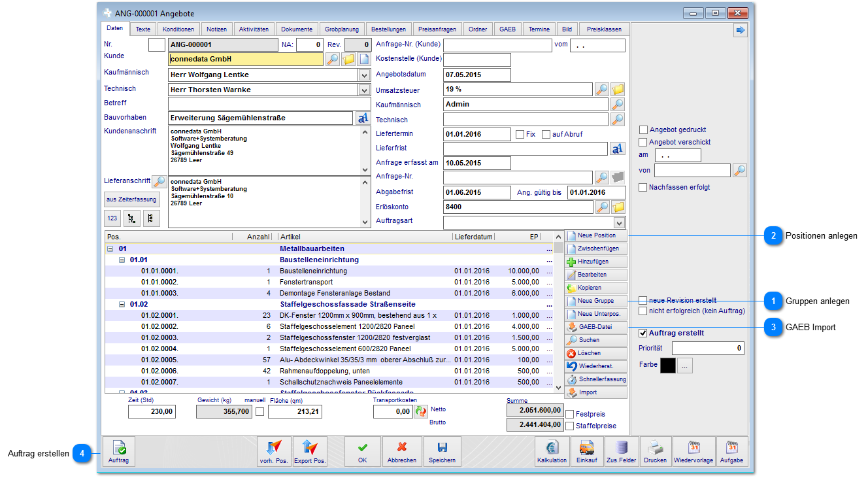
Task: Open the Kalkulation tool
Action: [552, 452]
